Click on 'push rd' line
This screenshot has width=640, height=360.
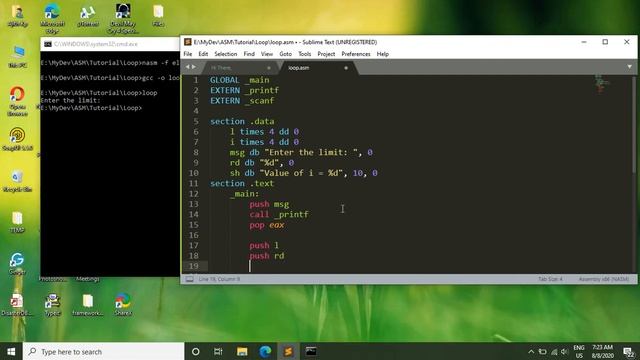pyautogui.click(x=267, y=256)
